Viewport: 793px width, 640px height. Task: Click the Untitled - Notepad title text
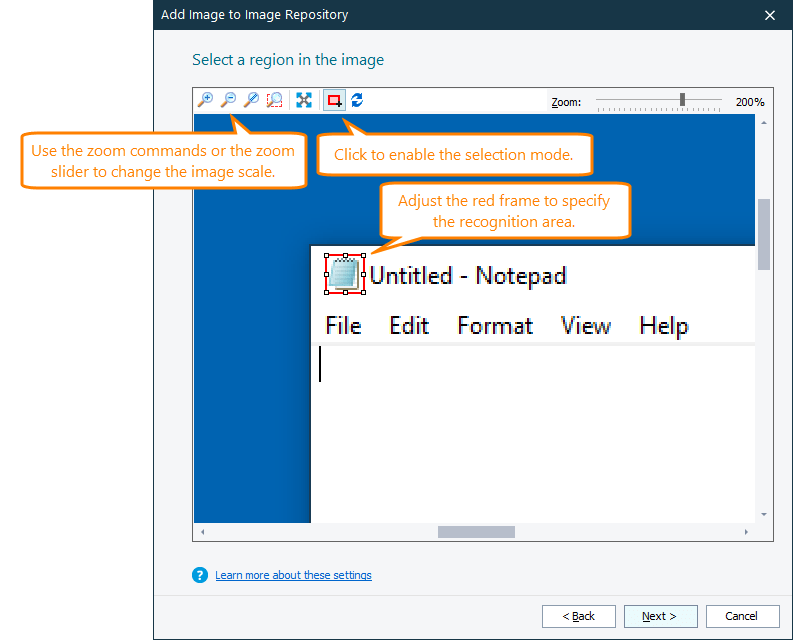click(468, 276)
